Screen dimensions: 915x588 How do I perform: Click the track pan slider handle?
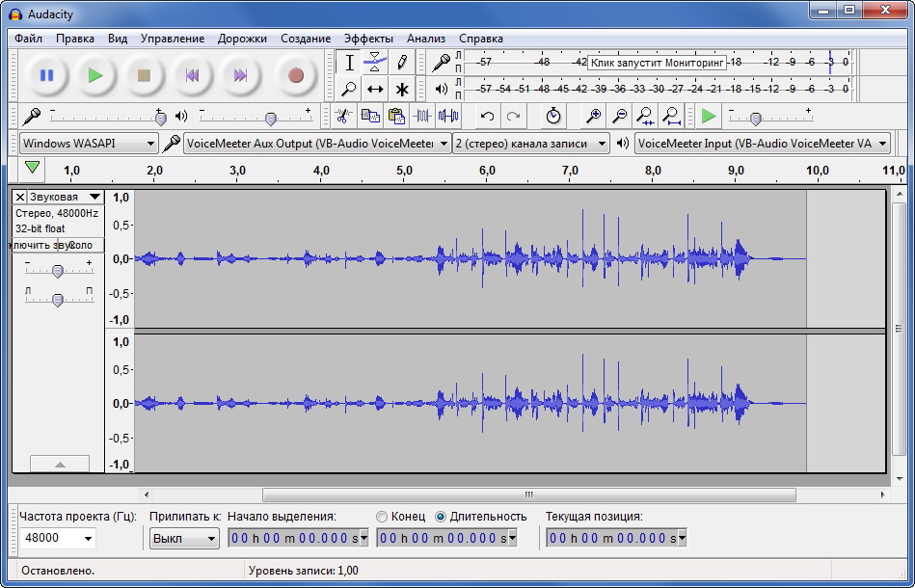(x=57, y=300)
